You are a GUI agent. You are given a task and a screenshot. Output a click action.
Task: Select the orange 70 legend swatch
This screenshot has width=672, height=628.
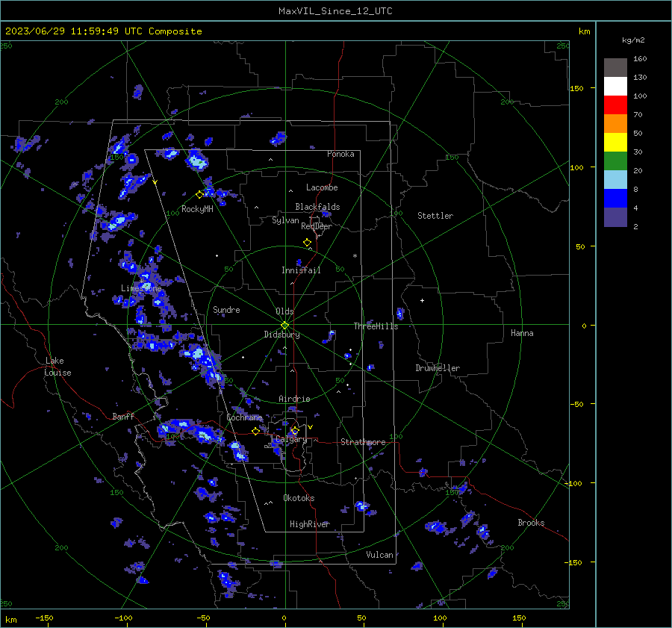click(x=615, y=124)
